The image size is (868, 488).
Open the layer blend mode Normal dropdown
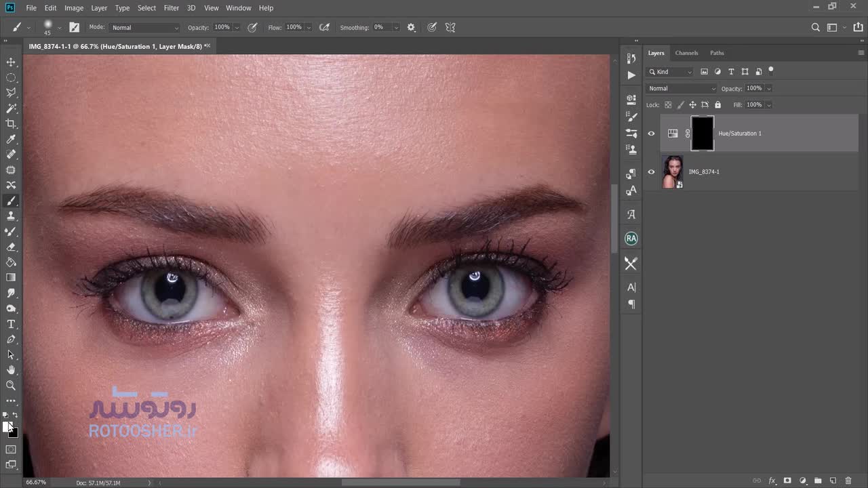(681, 89)
